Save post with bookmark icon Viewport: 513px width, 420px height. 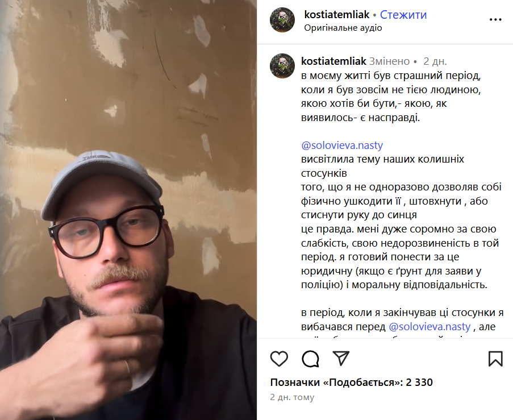pyautogui.click(x=495, y=359)
